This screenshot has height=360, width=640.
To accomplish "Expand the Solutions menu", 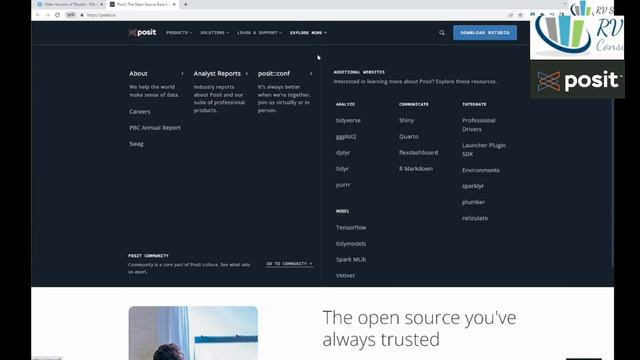I will tap(215, 33).
